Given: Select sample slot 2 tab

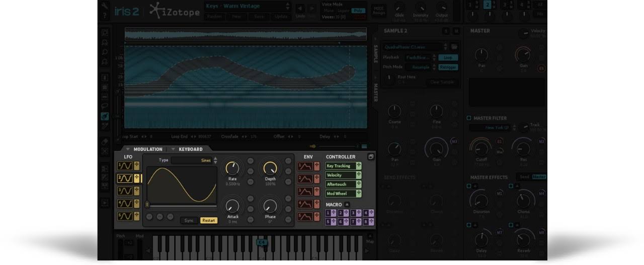Looking at the screenshot, I should 487,5.
